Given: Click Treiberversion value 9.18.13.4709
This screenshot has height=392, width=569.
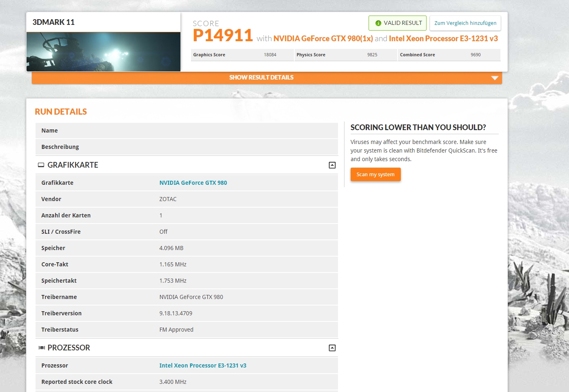Looking at the screenshot, I should [x=176, y=313].
